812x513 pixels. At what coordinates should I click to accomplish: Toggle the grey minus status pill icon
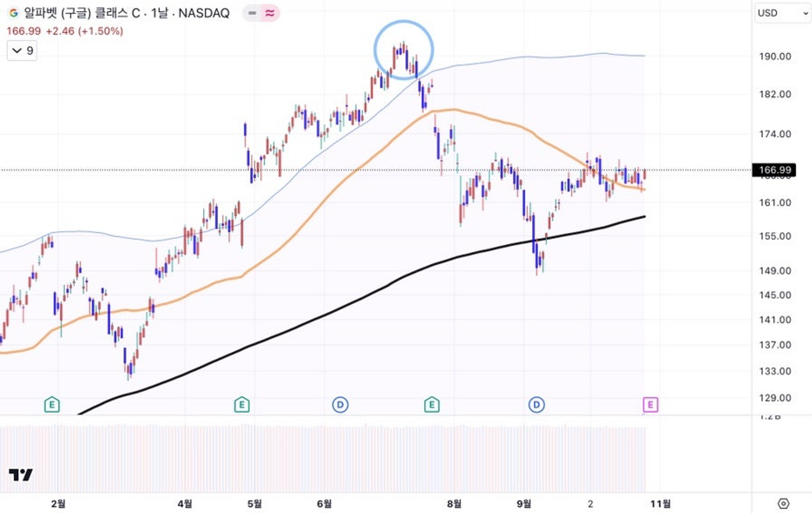click(x=252, y=13)
